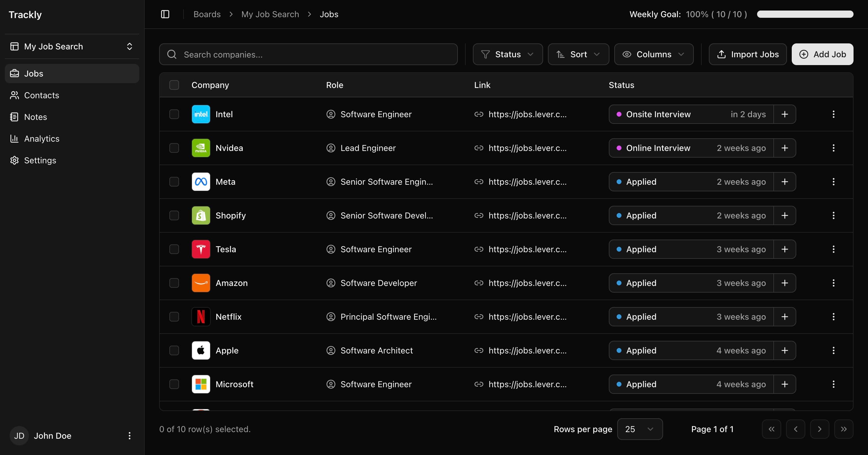The height and width of the screenshot is (455, 868).
Task: Check the Netflix row checkbox
Action: (174, 317)
